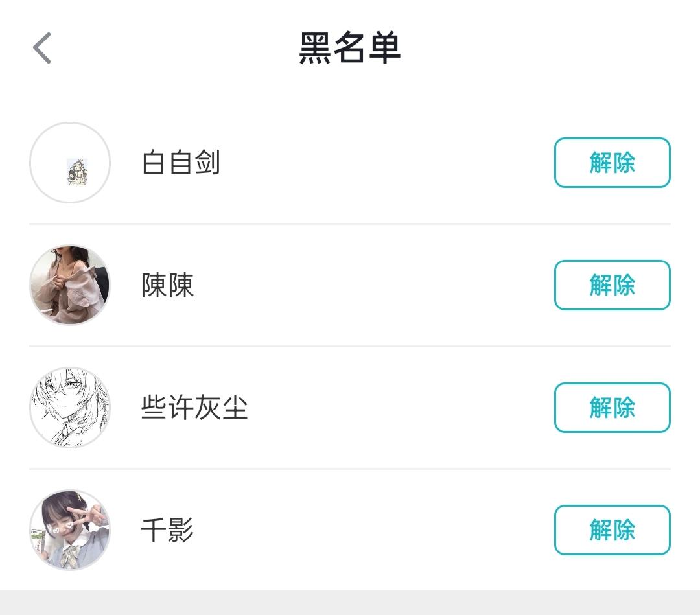Select the username 些许灰尘
700x615 pixels.
[194, 408]
